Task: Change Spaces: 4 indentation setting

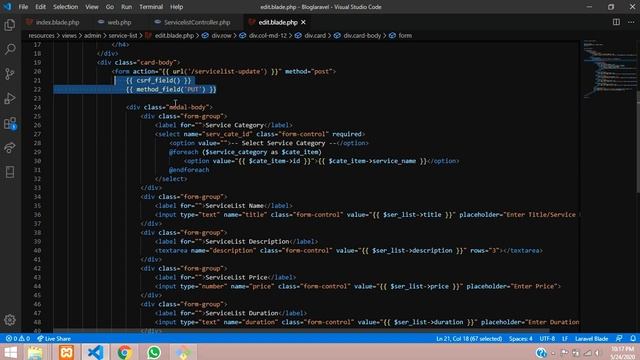Action: (x=520, y=339)
